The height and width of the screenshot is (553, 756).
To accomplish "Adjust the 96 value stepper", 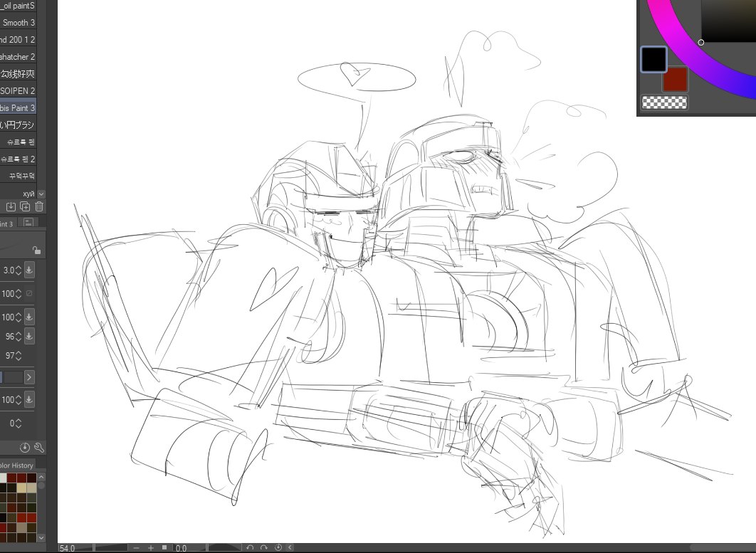I will coord(19,336).
